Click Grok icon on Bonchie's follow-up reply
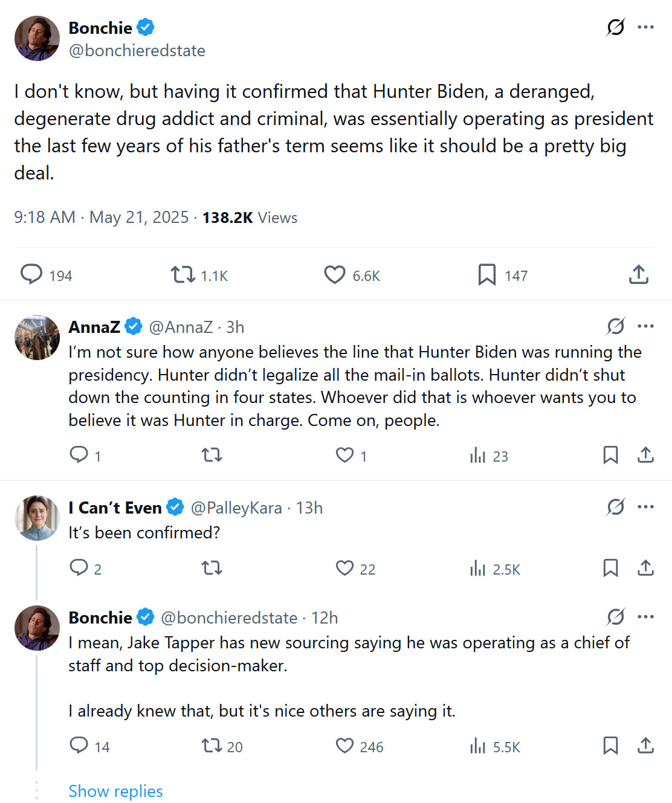672x803 pixels. coord(615,617)
